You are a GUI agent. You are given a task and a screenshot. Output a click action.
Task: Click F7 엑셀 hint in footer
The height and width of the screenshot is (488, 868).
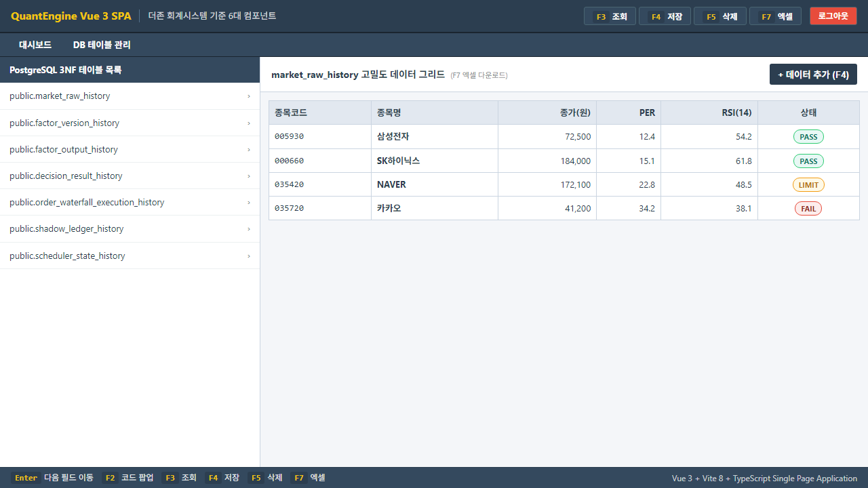(x=309, y=478)
